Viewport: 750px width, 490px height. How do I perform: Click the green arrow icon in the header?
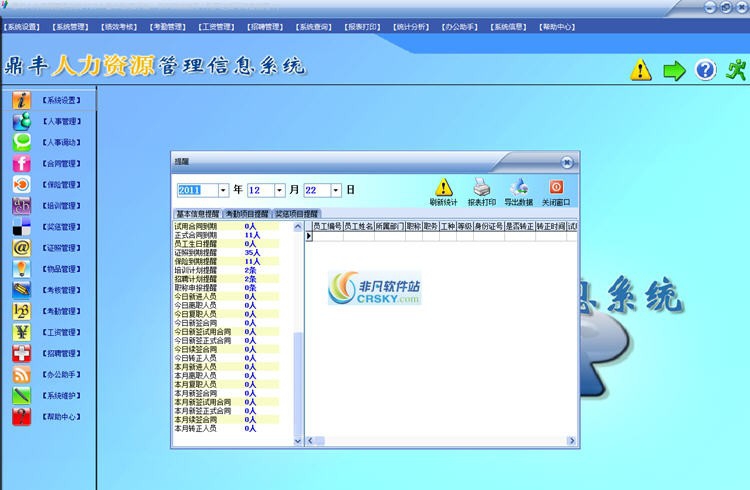[x=674, y=71]
